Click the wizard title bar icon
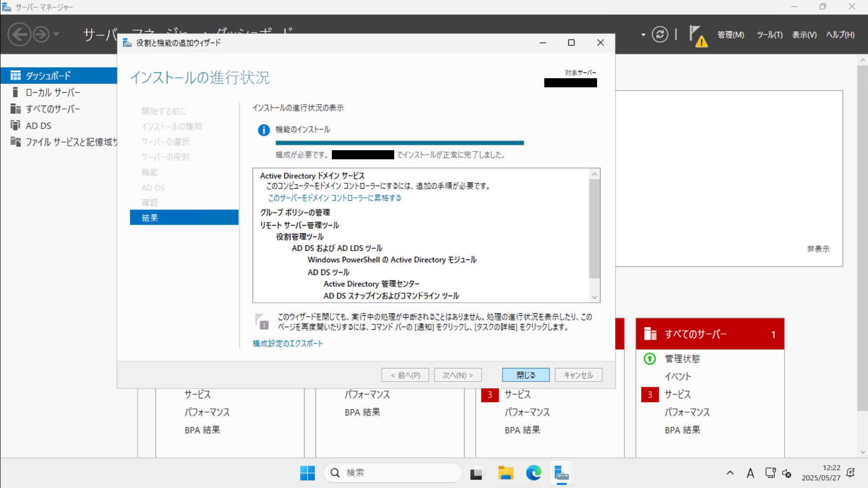Image resolution: width=868 pixels, height=488 pixels. [x=127, y=43]
